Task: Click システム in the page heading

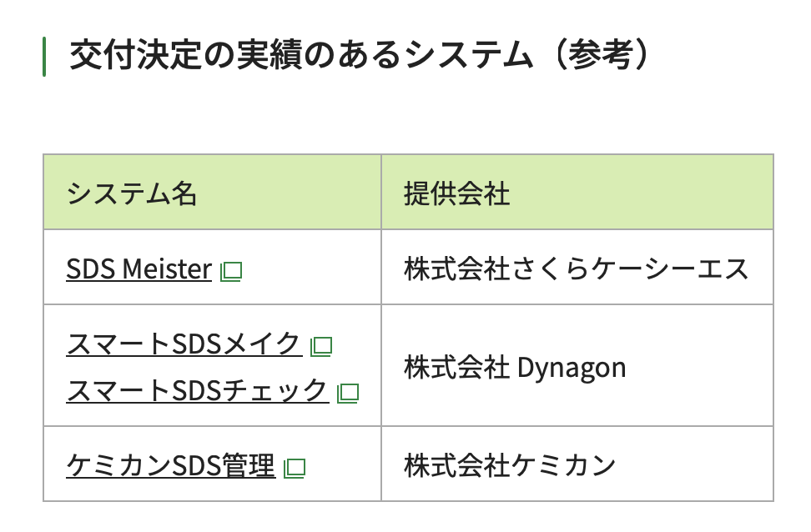Action: [x=469, y=57]
